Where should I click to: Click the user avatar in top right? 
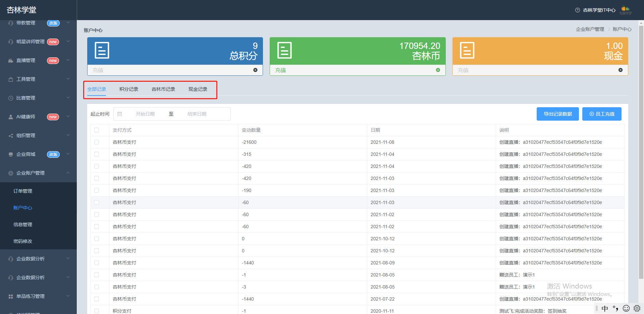point(626,10)
